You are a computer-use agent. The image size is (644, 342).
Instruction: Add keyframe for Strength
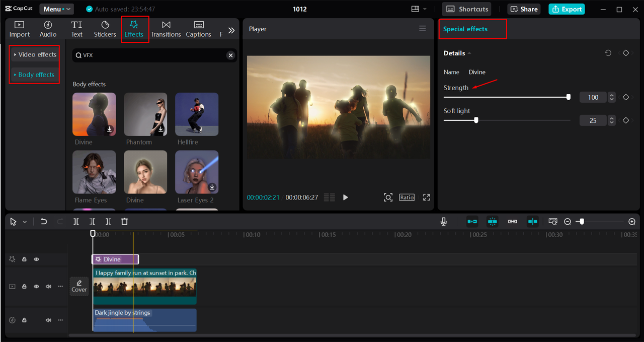tap(626, 97)
